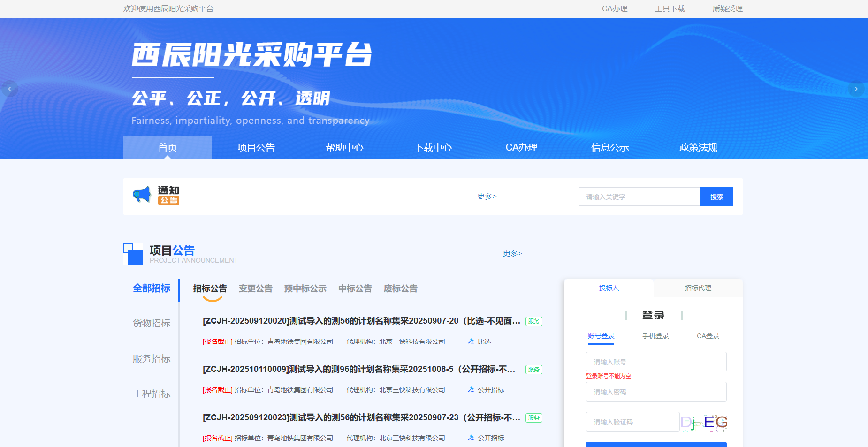Click the 搜索 search button
Viewport: 868px width, 447px height.
pos(717,196)
